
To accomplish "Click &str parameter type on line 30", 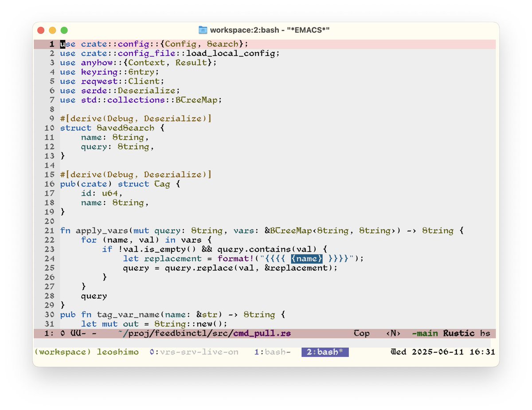I will coord(207,314).
